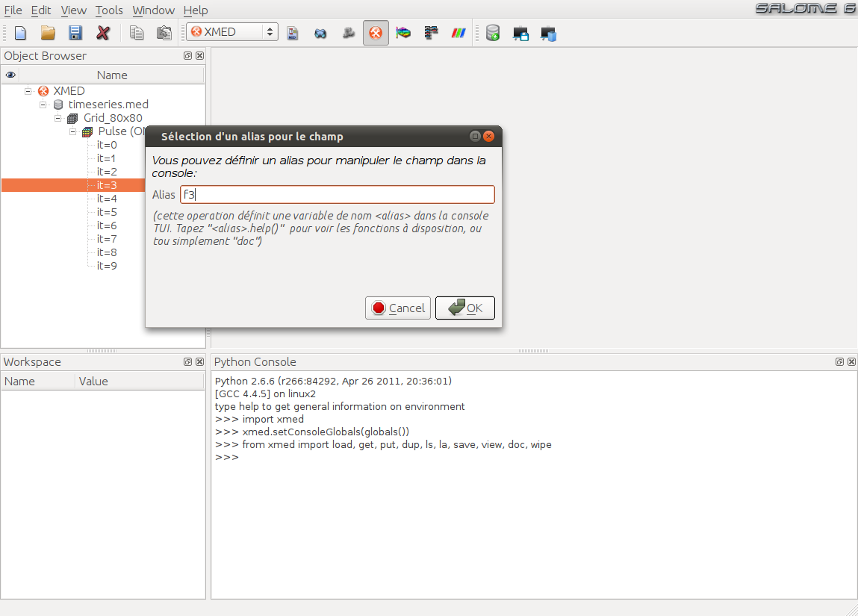This screenshot has width=858, height=616.
Task: Click the Copy icon in toolbar
Action: pos(136,33)
